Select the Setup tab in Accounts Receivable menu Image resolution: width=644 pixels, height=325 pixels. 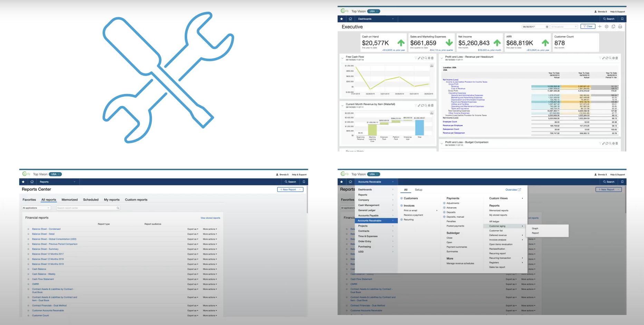419,190
